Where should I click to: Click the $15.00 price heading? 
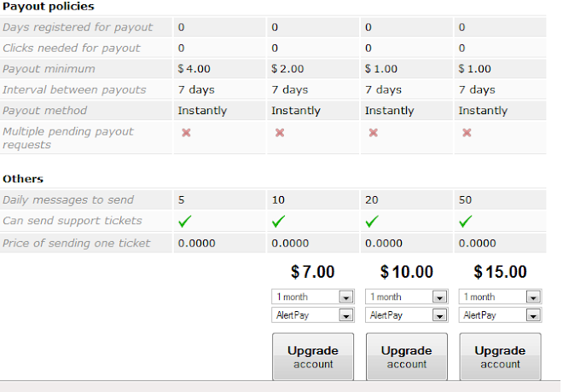[500, 272]
